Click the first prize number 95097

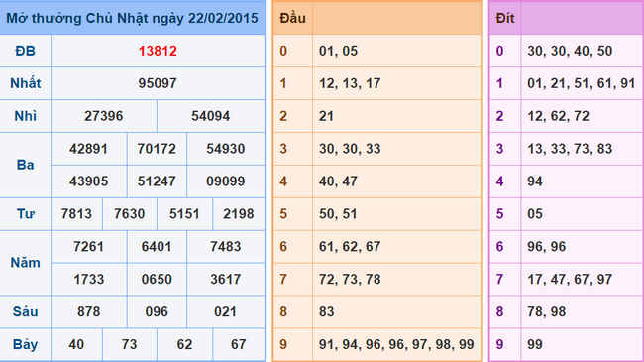[x=158, y=83]
